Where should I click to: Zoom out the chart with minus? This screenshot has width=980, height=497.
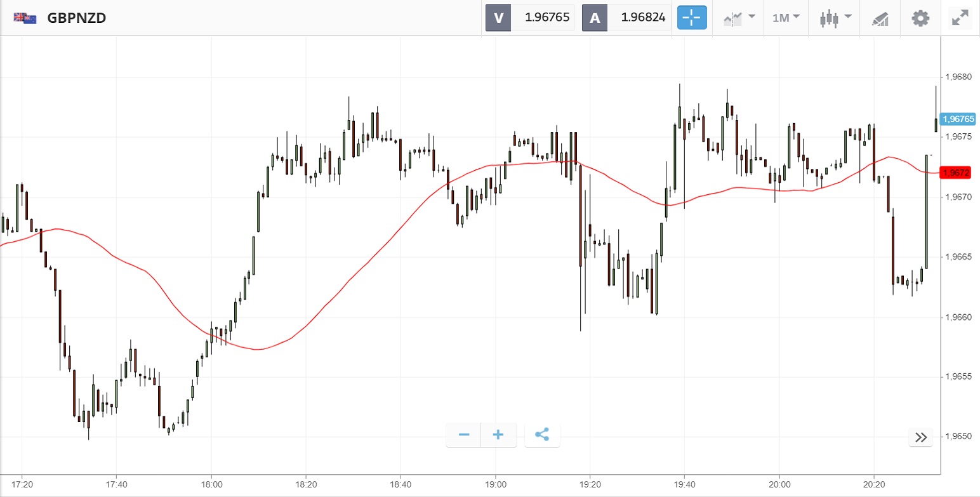pyautogui.click(x=464, y=435)
